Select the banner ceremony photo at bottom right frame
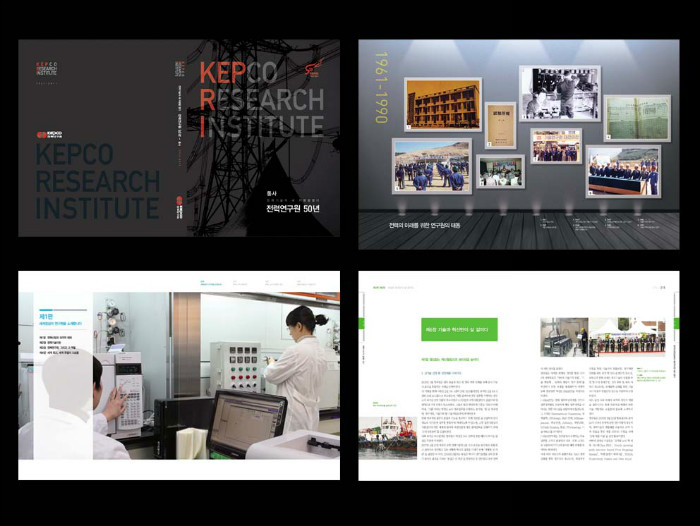The height and width of the screenshot is (526, 700). (622, 171)
